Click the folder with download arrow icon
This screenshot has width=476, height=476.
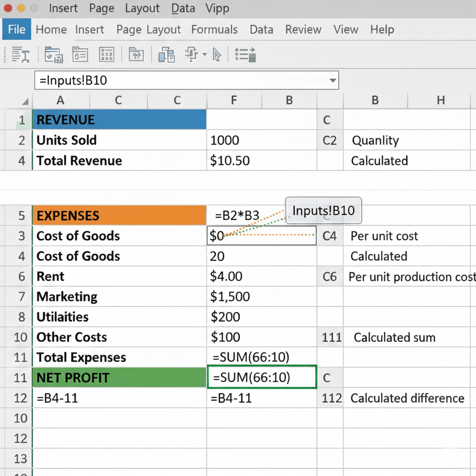[x=53, y=54]
